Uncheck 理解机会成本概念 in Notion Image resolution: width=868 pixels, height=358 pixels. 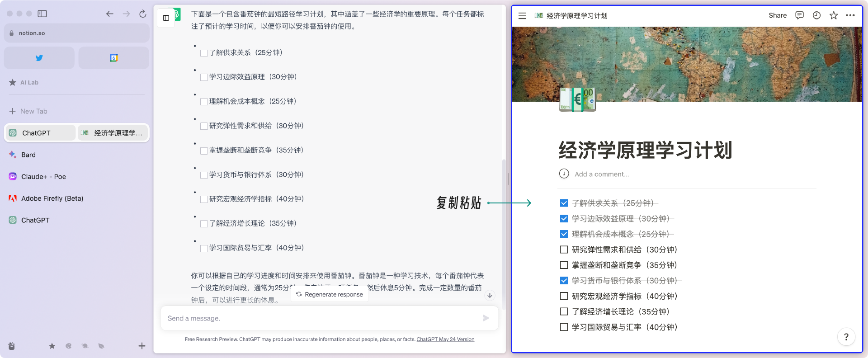[564, 234]
